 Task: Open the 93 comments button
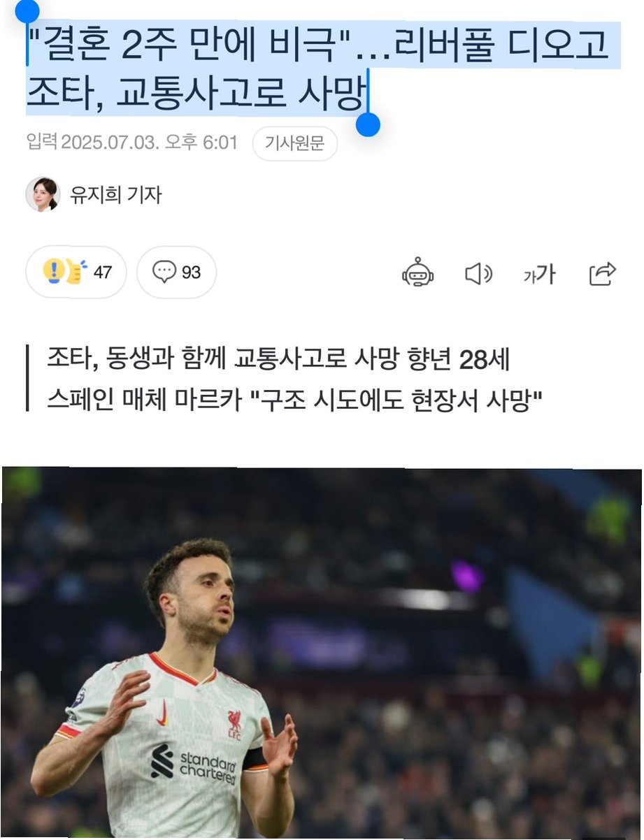(176, 273)
